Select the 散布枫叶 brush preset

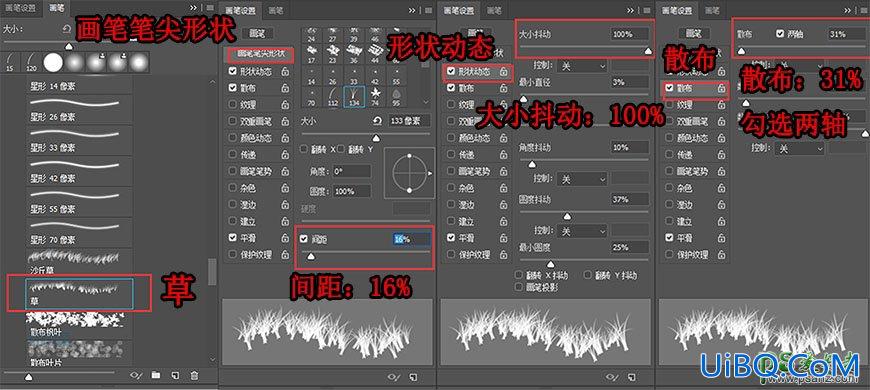pyautogui.click(x=79, y=325)
